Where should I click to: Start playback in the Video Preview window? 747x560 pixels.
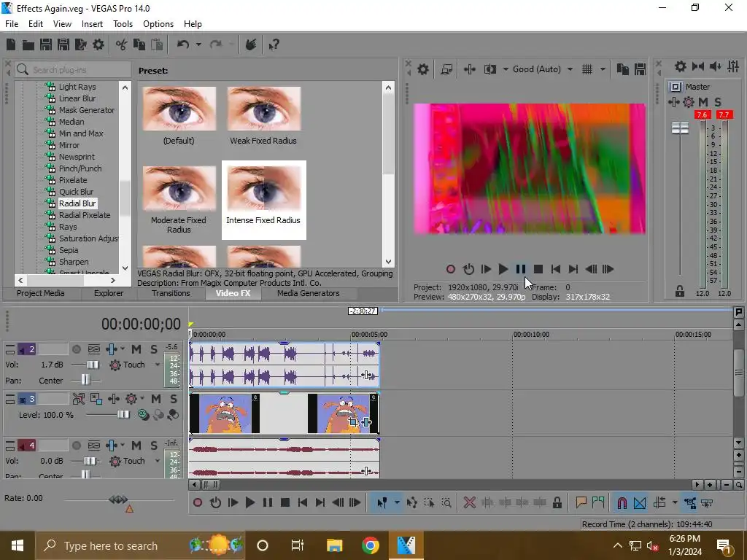coord(503,269)
